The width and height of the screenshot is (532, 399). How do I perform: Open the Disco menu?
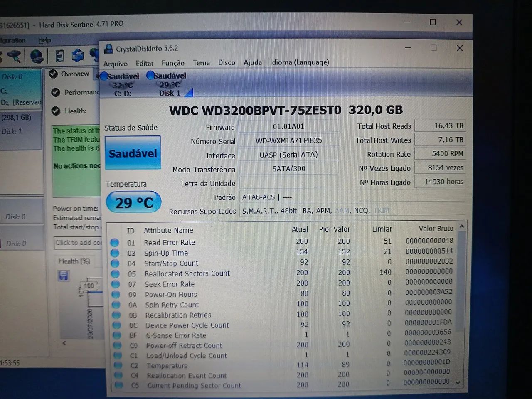[x=227, y=62]
